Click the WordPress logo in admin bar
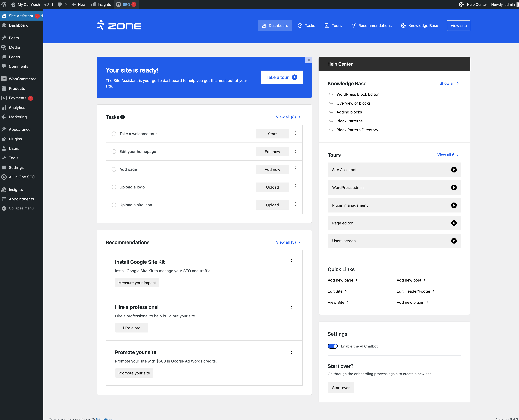The width and height of the screenshot is (519, 420). (x=4, y=4)
